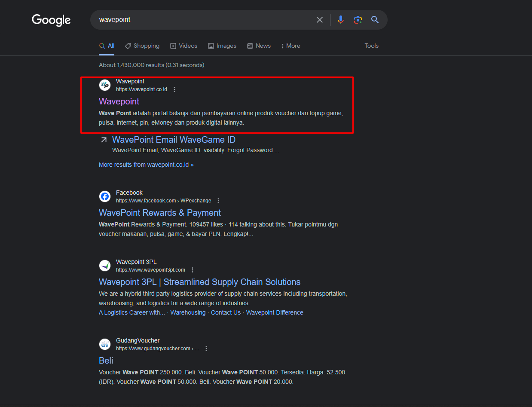The width and height of the screenshot is (532, 407).
Task: Start voice search with microphone icon
Action: [x=341, y=20]
